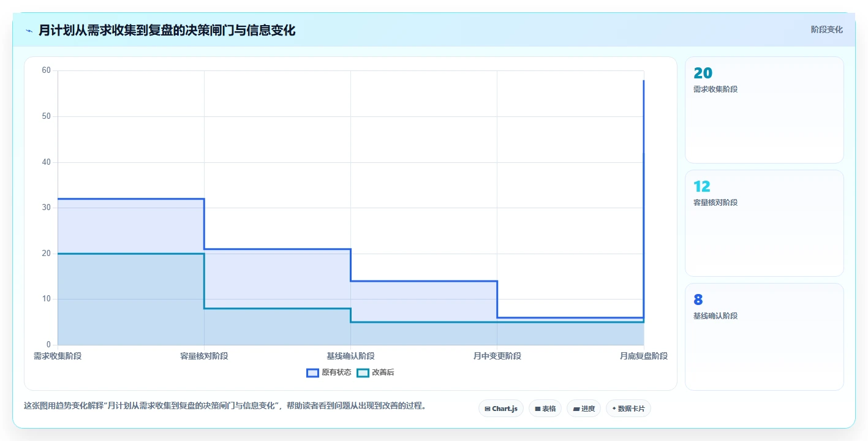Click the teal 改善后 legend swatch

point(363,372)
